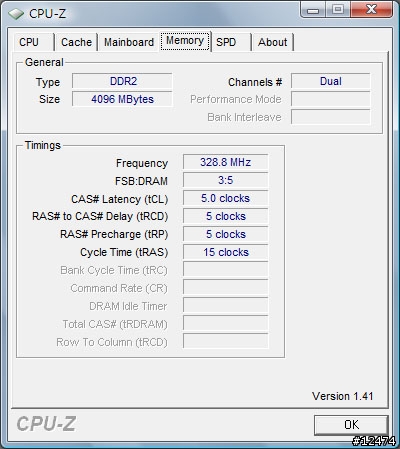Click the Size label
The height and width of the screenshot is (449, 400).
(49, 99)
